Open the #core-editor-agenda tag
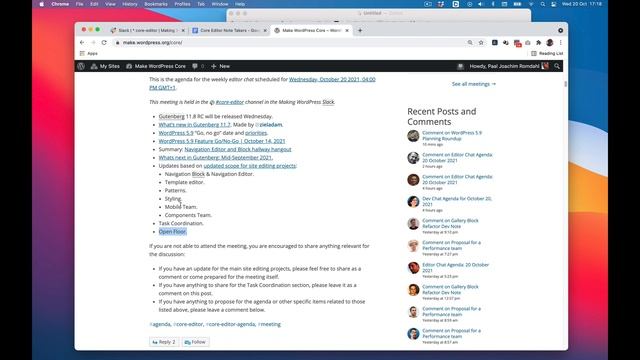640x360 pixels. (231, 324)
